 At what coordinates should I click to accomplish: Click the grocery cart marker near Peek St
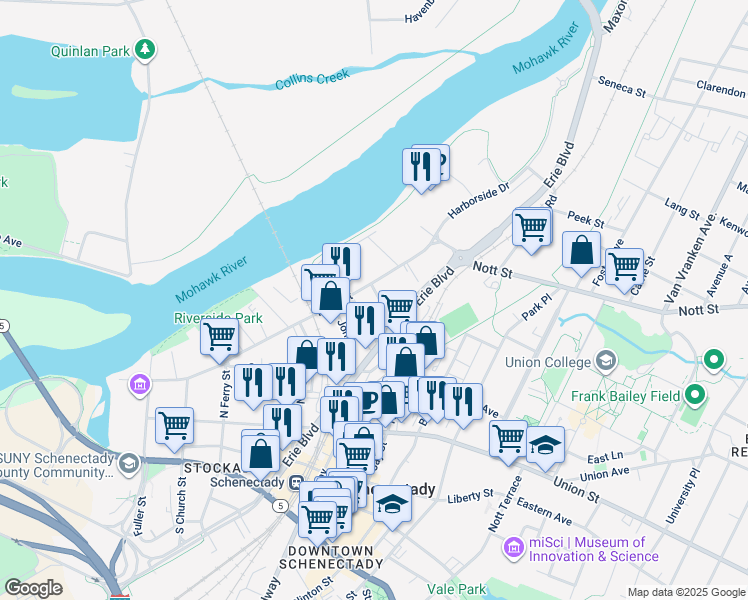(x=531, y=231)
